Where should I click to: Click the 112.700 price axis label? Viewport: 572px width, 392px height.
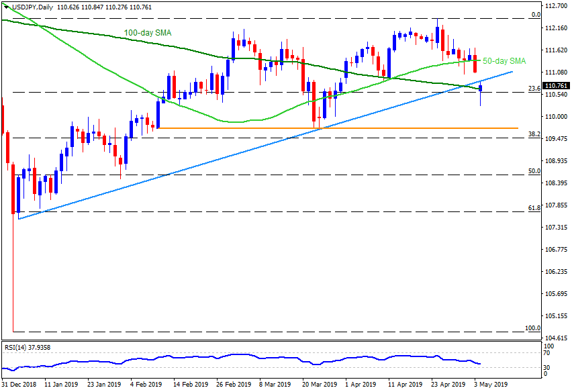(557, 6)
